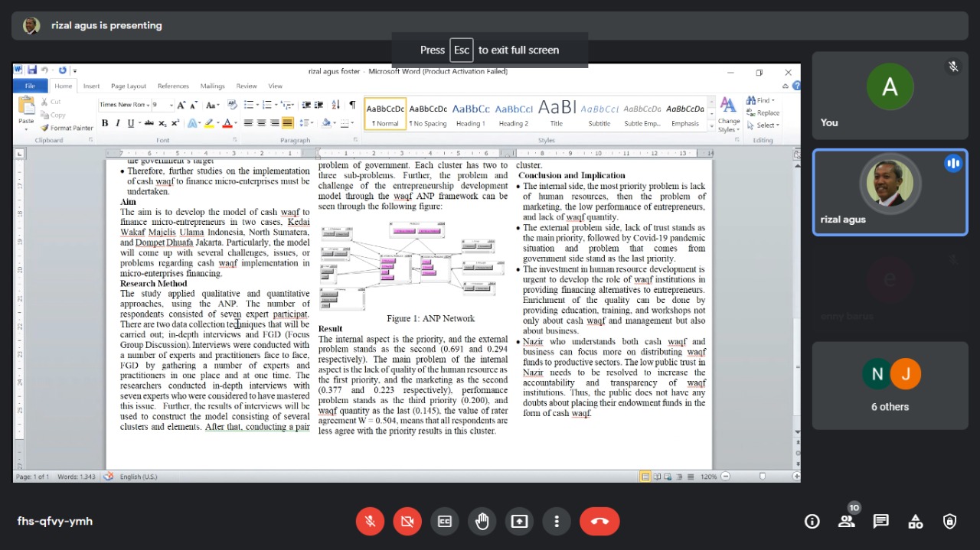
Task: Toggle raise hand in Meet
Action: [x=482, y=522]
